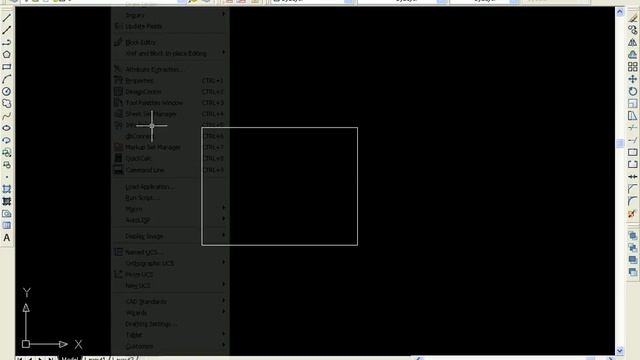Select the Circle tool
This screenshot has width=640, height=360.
[7, 91]
